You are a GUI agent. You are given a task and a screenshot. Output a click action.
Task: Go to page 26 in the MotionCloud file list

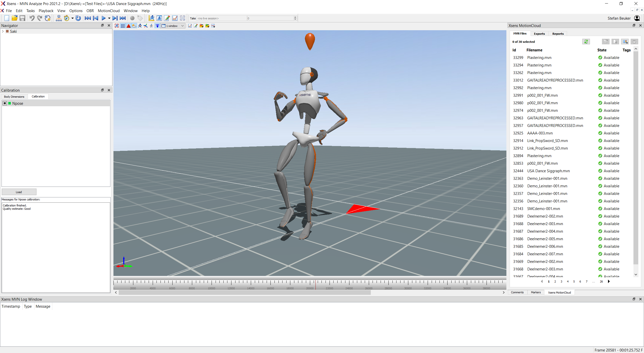[601, 281]
